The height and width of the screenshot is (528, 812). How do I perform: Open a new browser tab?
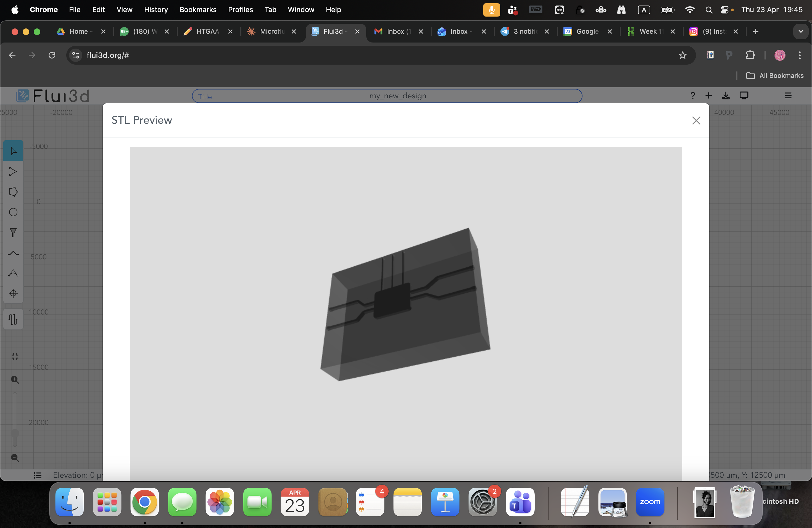coord(755,31)
